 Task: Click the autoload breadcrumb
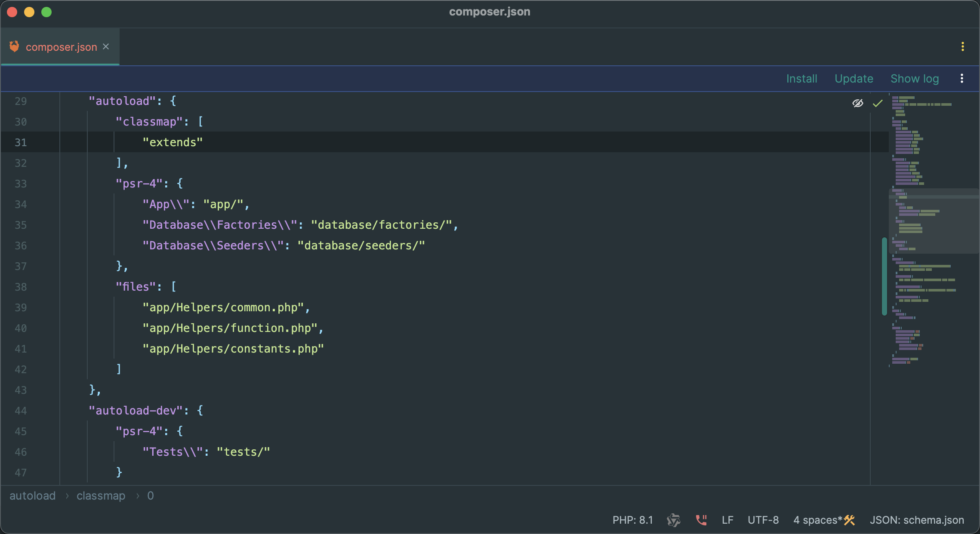[x=33, y=496]
